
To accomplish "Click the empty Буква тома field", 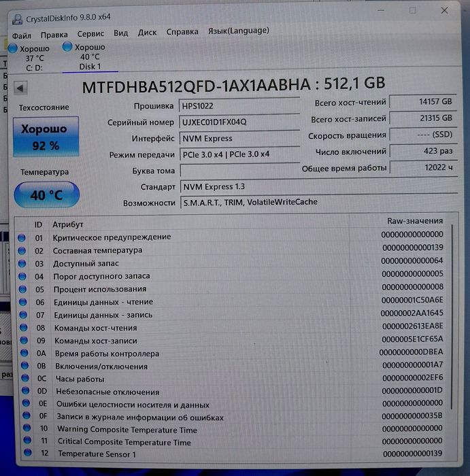I will click(x=240, y=170).
